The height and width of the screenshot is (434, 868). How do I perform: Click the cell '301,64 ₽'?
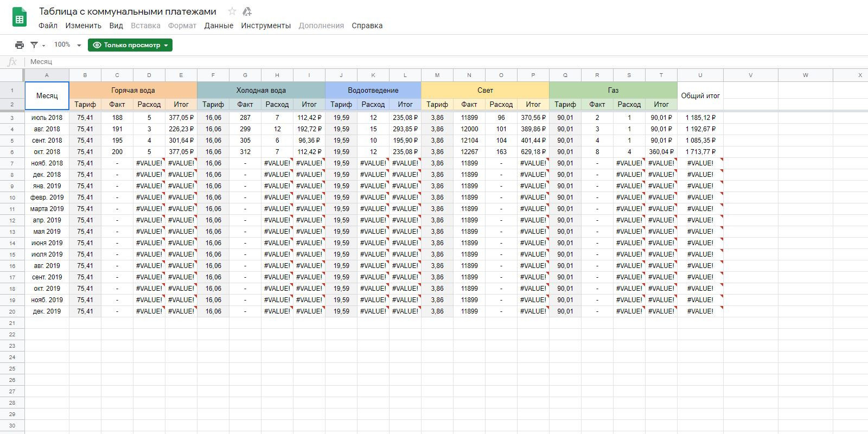[181, 141]
